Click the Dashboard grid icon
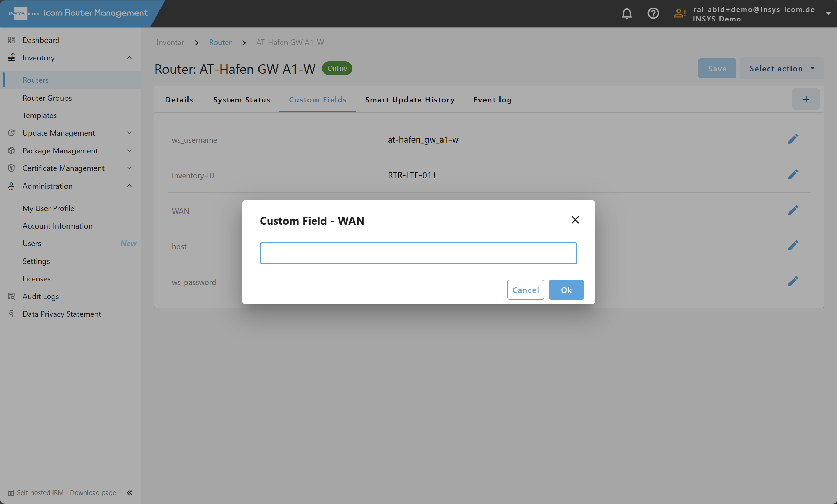This screenshot has height=504, width=837. (x=11, y=40)
